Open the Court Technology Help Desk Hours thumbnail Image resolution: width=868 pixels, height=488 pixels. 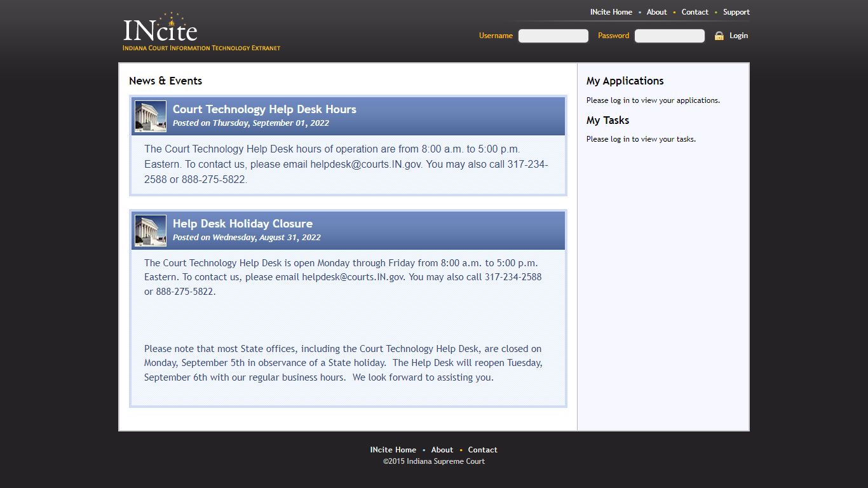(x=151, y=116)
